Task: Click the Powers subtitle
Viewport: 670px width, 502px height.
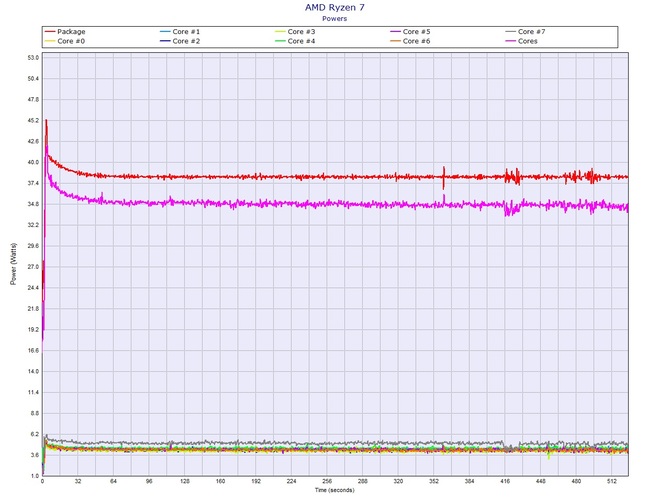Action: pos(335,18)
